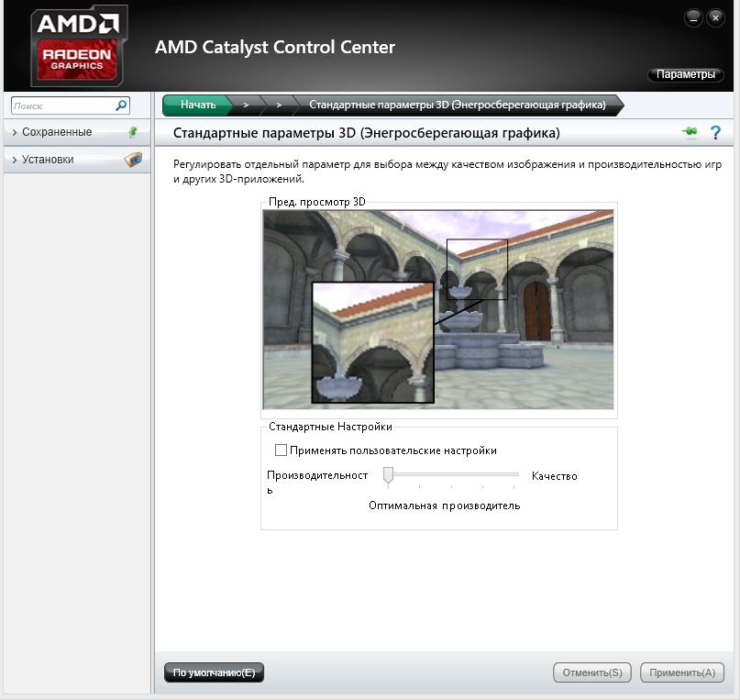740x700 pixels.
Task: Click the first breadcrumb arrow after Начать
Action: pyautogui.click(x=246, y=105)
